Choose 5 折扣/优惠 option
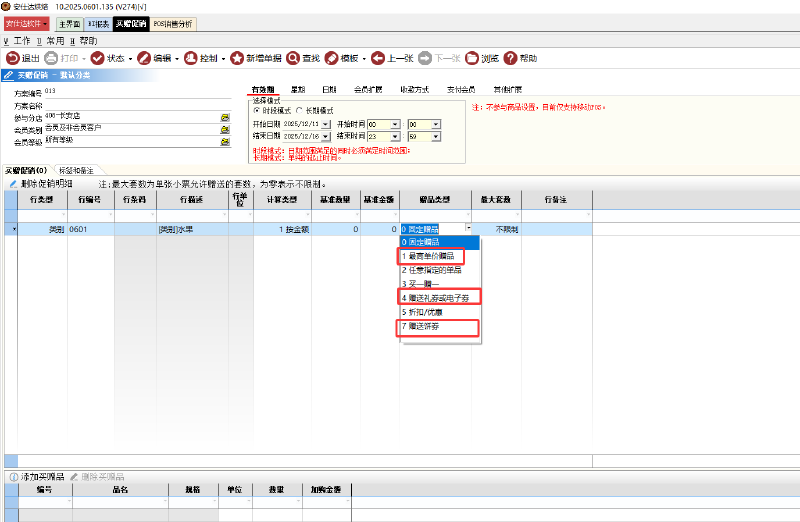Screen dimensions: 800x522 pyautogui.click(x=440, y=312)
